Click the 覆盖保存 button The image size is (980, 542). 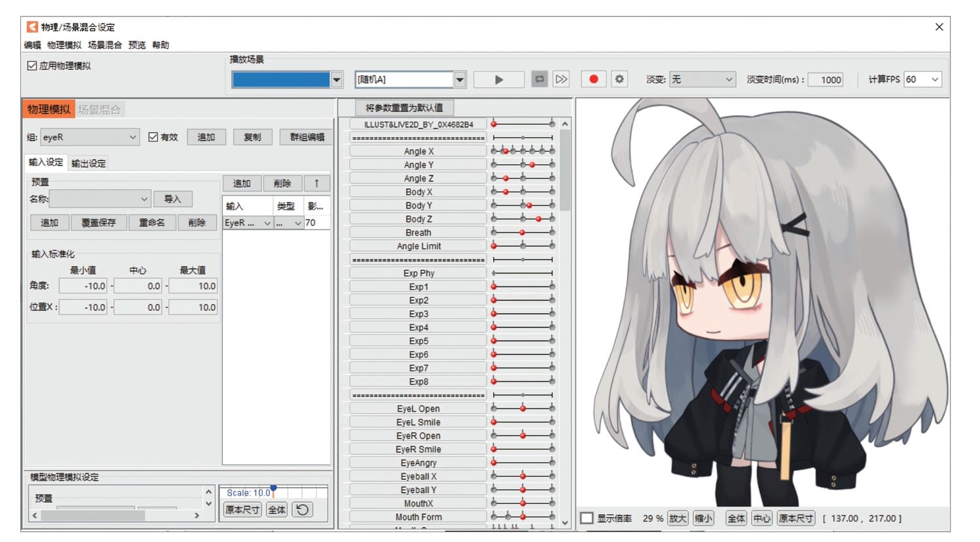click(x=99, y=223)
